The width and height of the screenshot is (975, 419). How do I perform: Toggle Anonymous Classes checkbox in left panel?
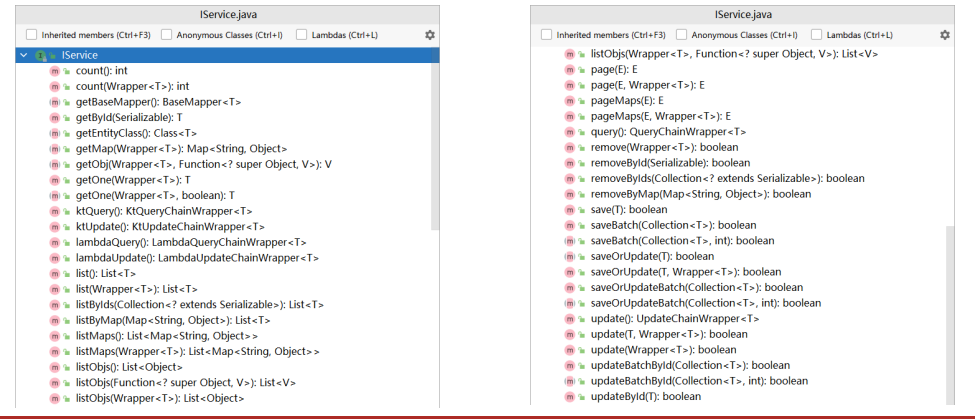click(166, 35)
